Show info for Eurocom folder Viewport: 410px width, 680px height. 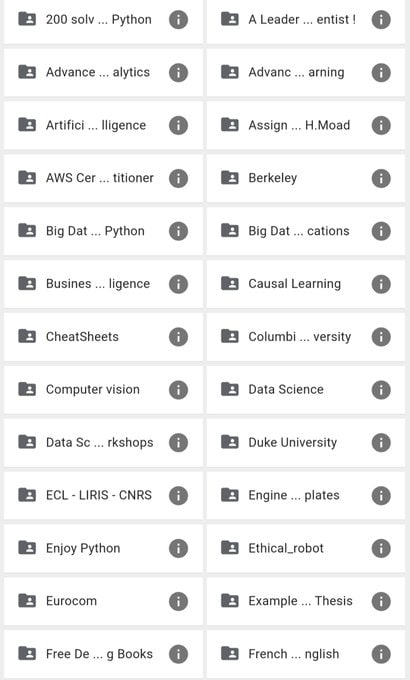tap(178, 602)
